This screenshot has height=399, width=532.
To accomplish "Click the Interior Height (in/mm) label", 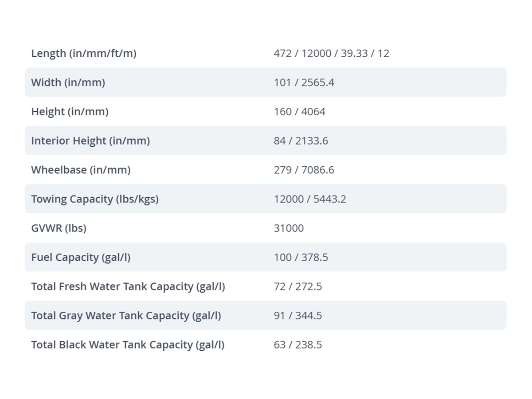I will tap(90, 141).
